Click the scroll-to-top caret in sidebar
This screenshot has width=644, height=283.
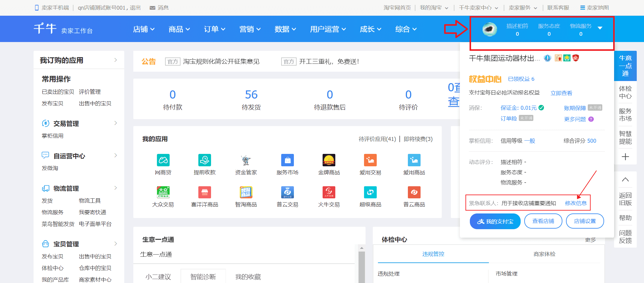(x=625, y=180)
